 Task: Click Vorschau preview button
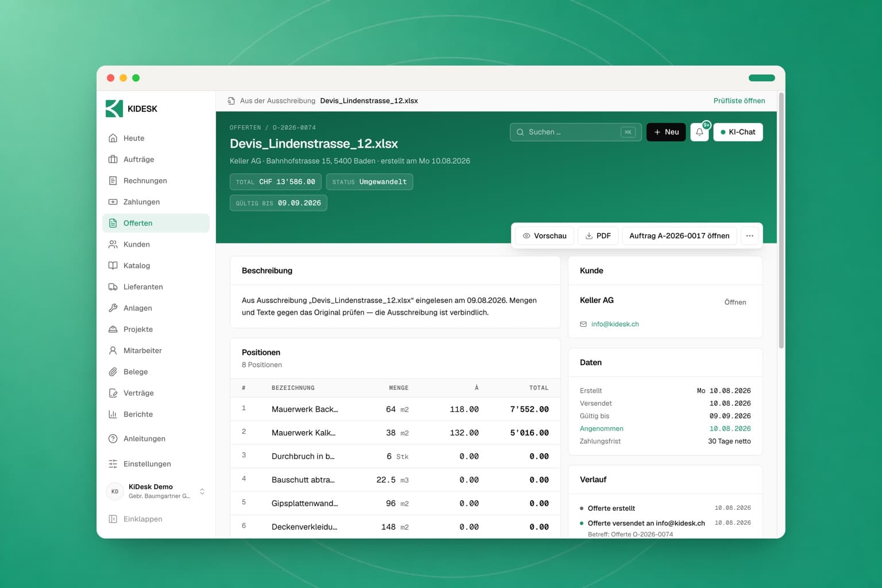pos(544,236)
